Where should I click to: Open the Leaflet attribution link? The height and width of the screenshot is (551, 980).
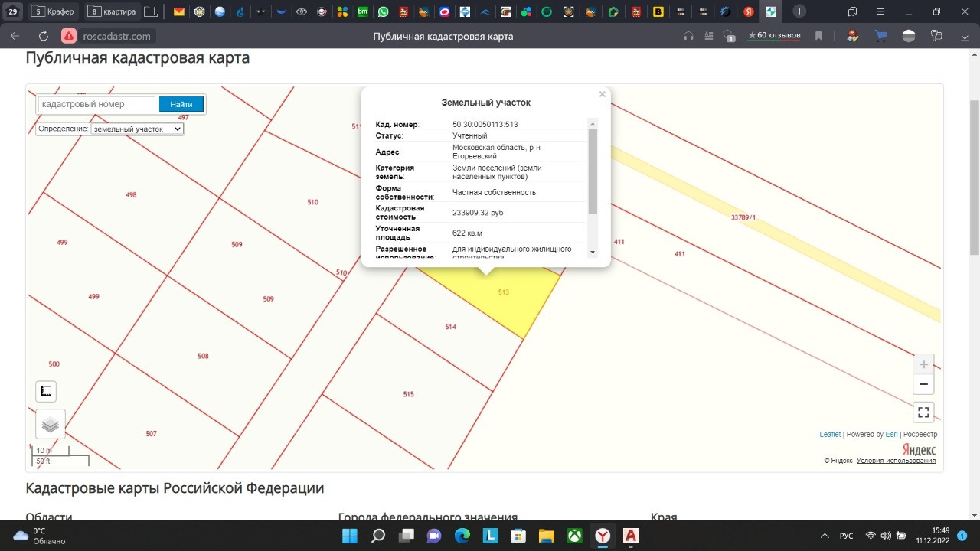pos(829,434)
